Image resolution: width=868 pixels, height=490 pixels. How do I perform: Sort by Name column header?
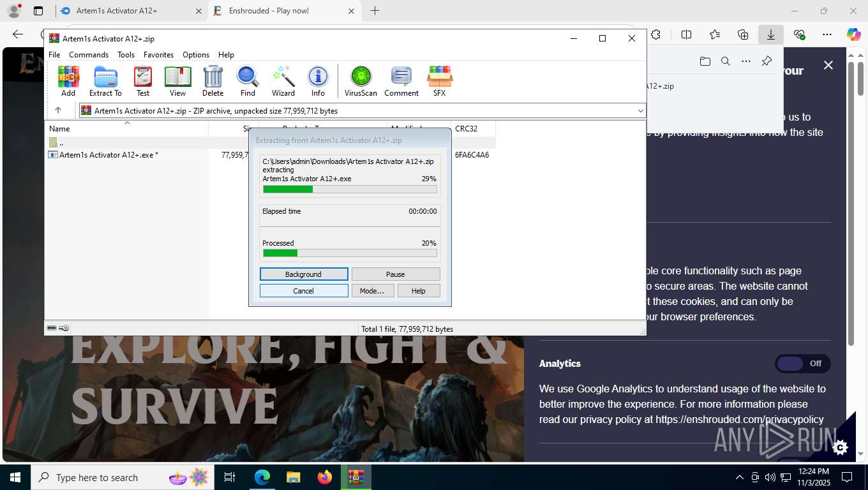pyautogui.click(x=127, y=129)
